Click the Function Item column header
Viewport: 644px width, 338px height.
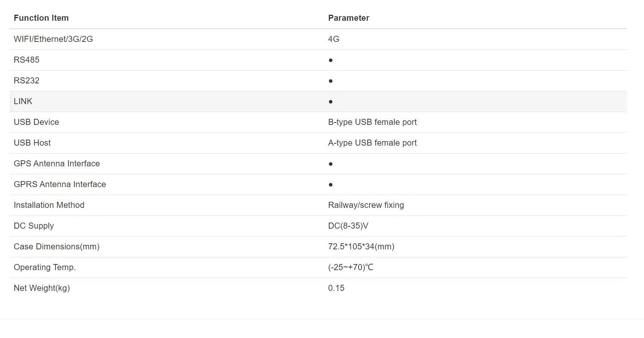tap(41, 18)
